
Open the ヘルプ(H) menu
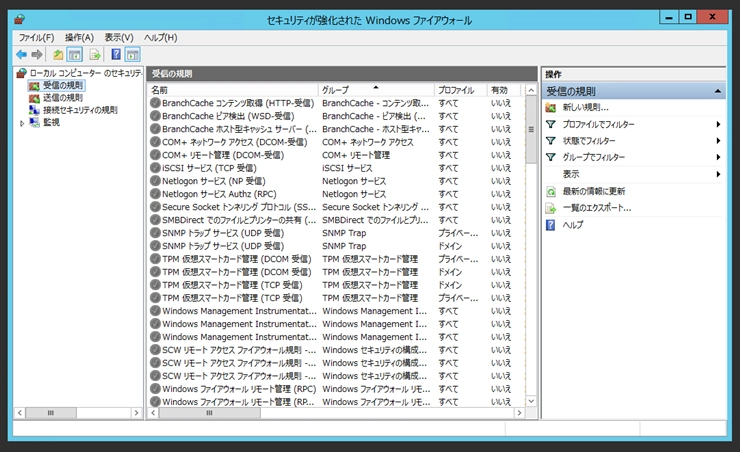(x=160, y=37)
